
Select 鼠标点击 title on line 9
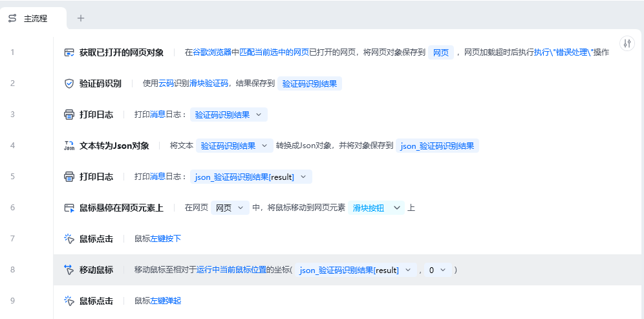pos(96,301)
